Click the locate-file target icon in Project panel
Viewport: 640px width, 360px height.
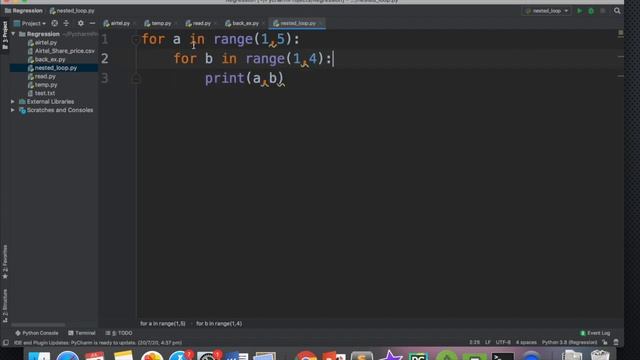point(54,24)
